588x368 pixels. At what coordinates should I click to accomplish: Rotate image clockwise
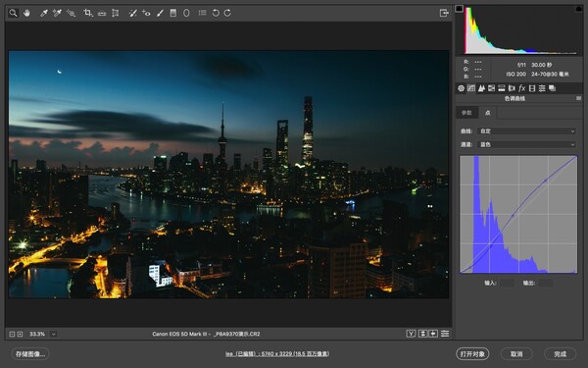(x=227, y=13)
